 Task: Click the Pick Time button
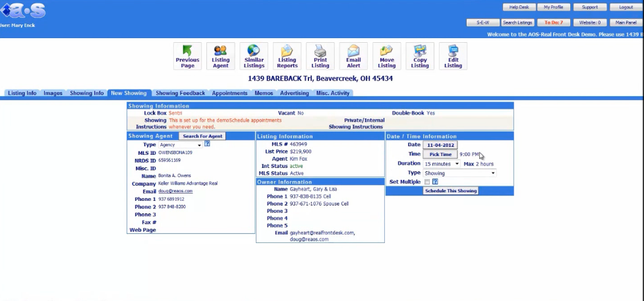[440, 154]
